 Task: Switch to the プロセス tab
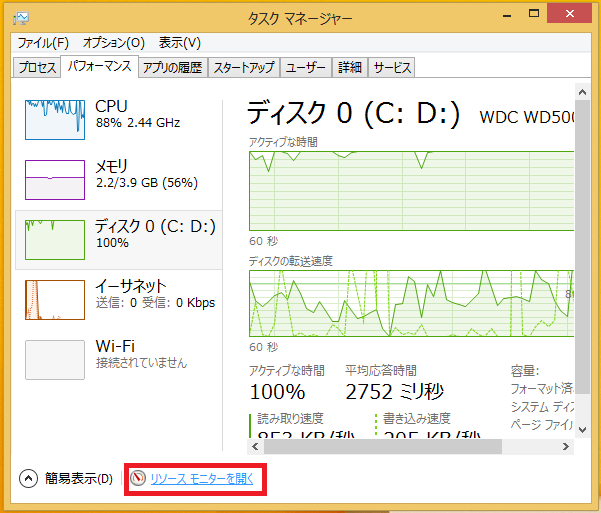37,67
